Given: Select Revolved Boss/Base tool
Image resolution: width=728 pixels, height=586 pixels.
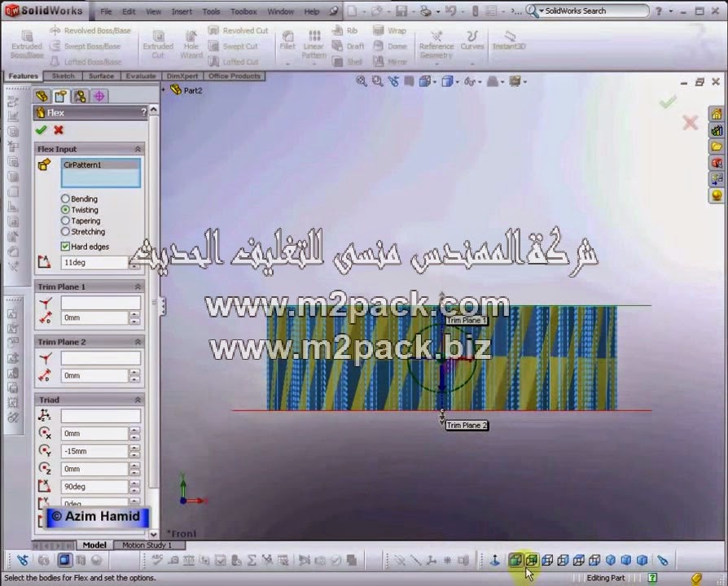Looking at the screenshot, I should pyautogui.click(x=90, y=31).
